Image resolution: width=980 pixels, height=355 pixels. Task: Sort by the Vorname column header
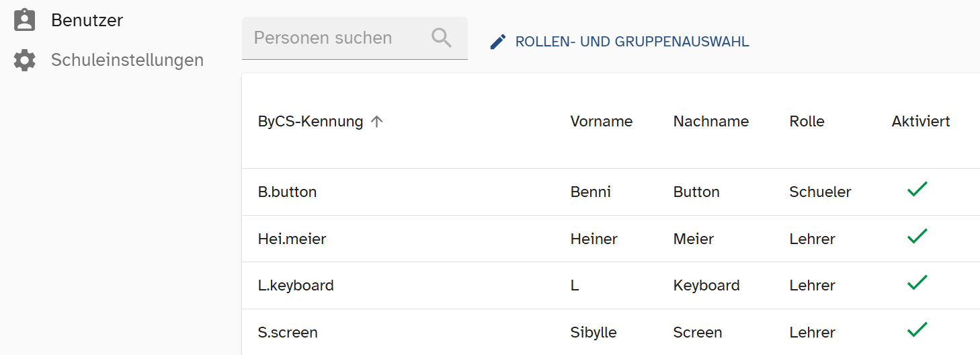[x=602, y=122]
